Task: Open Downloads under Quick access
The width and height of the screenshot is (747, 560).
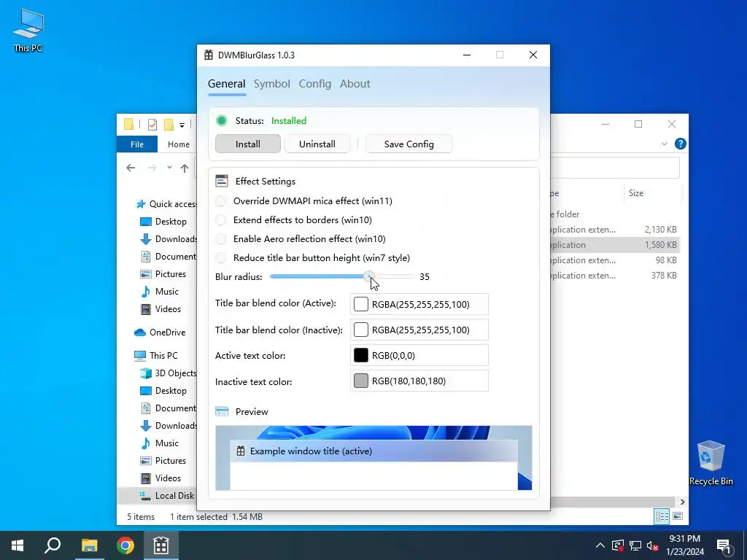Action: [x=169, y=239]
